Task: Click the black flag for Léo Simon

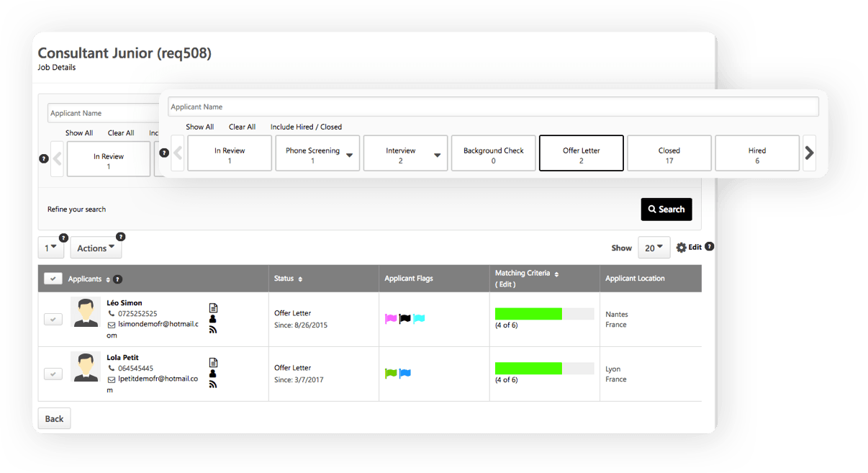Action: point(404,319)
